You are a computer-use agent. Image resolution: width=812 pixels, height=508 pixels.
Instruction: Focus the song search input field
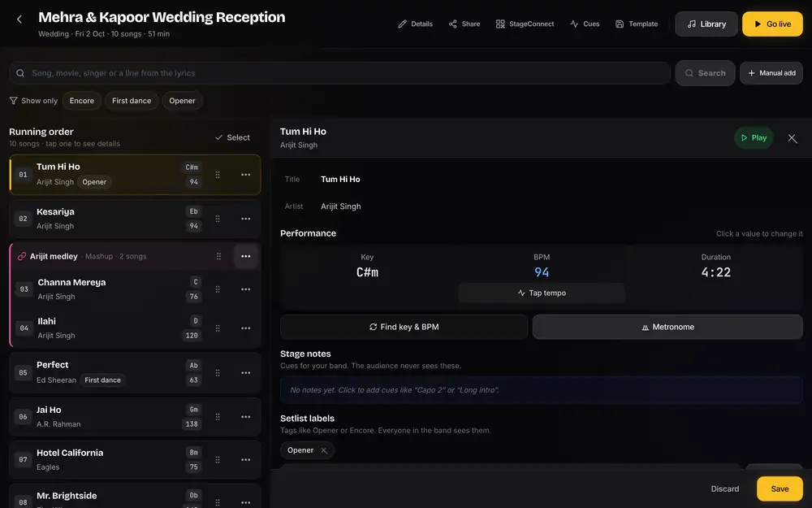[339, 73]
